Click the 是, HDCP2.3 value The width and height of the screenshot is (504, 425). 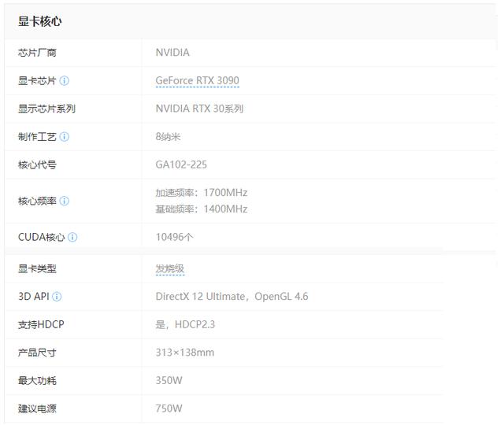pos(185,324)
